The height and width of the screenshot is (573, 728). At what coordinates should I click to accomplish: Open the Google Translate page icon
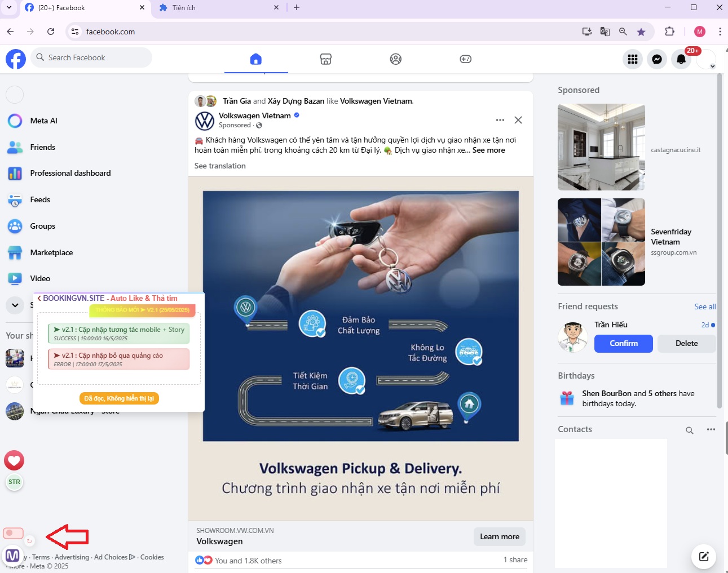click(x=605, y=32)
